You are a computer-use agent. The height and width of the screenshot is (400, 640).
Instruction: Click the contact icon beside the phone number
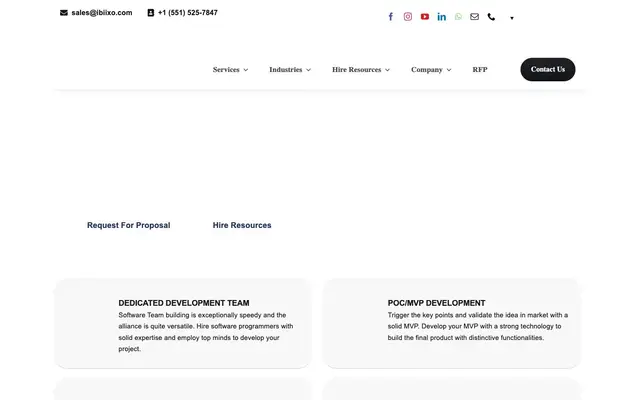[151, 13]
